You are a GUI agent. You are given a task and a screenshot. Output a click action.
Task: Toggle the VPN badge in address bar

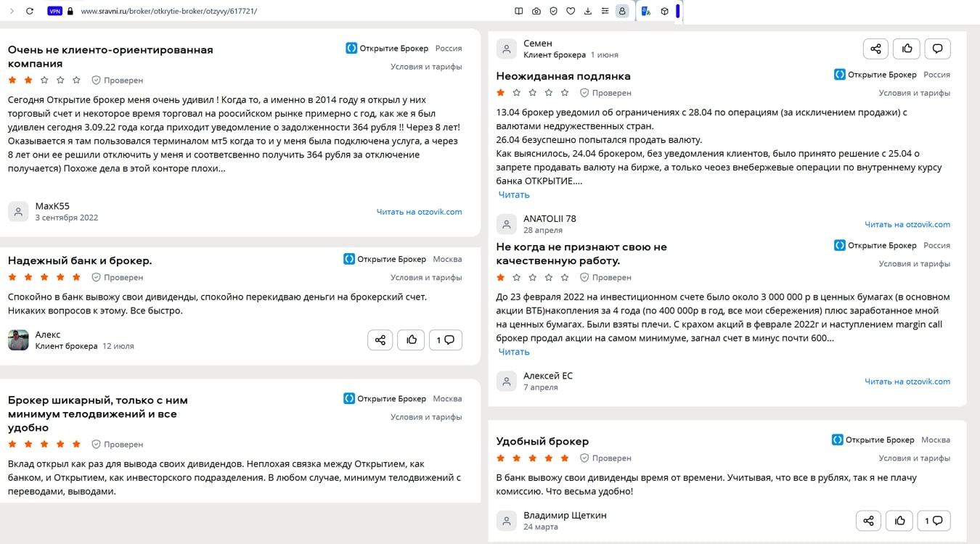coord(54,11)
